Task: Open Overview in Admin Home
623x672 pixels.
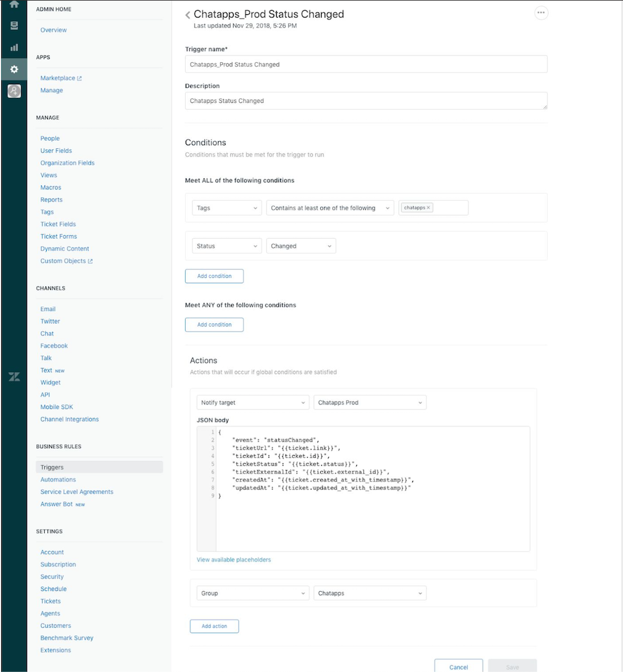Action: click(54, 30)
